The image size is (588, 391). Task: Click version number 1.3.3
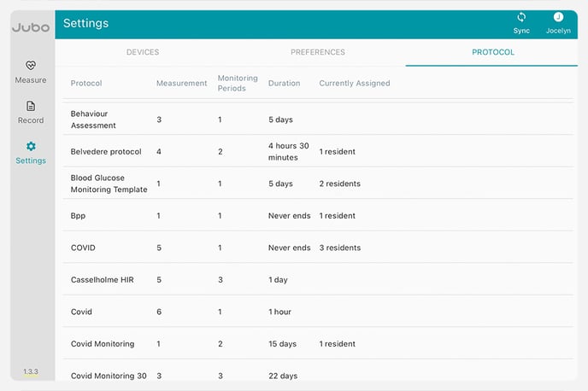[31, 371]
